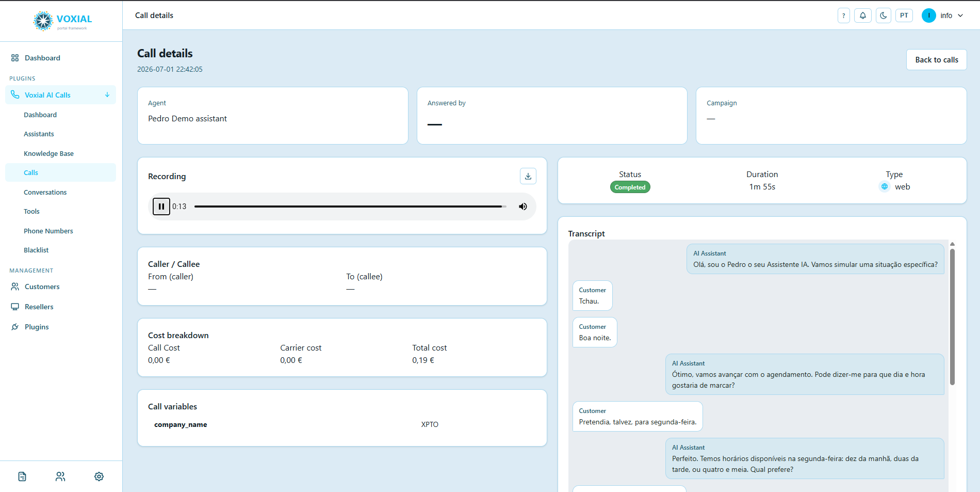Image resolution: width=980 pixels, height=492 pixels.
Task: Open settings gear in sidebar footer
Action: [99, 477]
